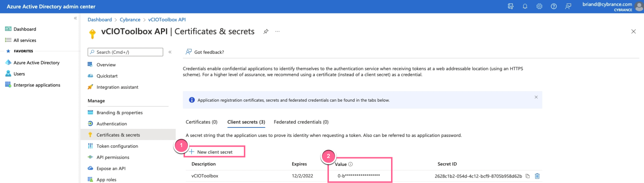Click the Cybrance breadcrumb link

click(130, 20)
